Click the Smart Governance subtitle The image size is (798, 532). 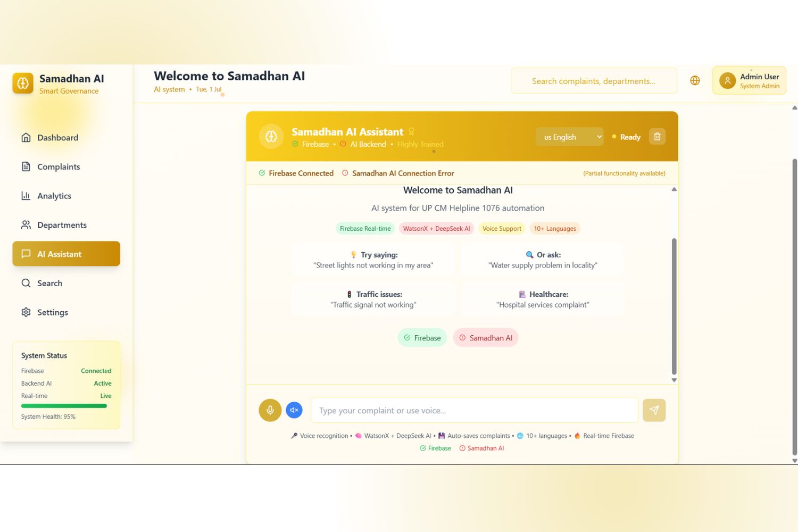pyautogui.click(x=69, y=91)
